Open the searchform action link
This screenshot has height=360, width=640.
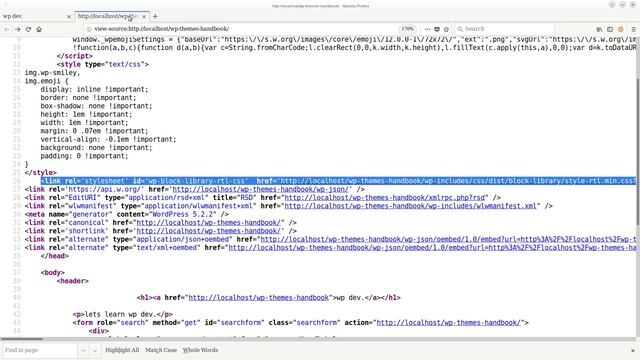coord(448,322)
